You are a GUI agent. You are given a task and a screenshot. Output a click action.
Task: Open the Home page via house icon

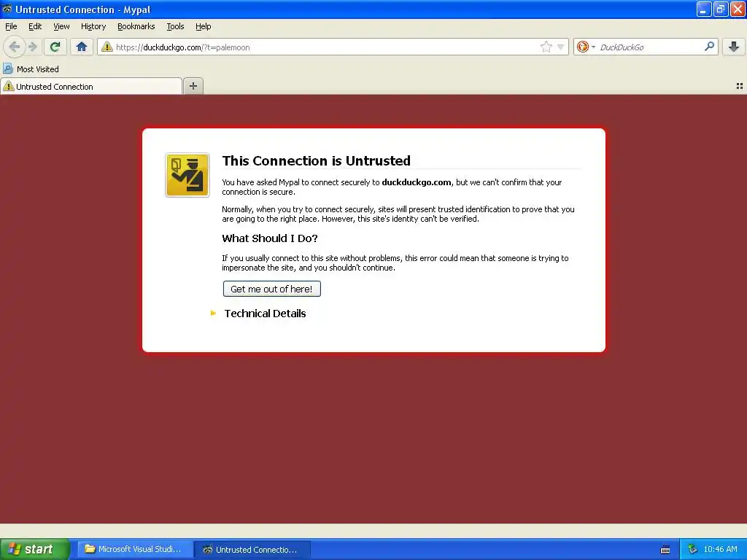82,47
